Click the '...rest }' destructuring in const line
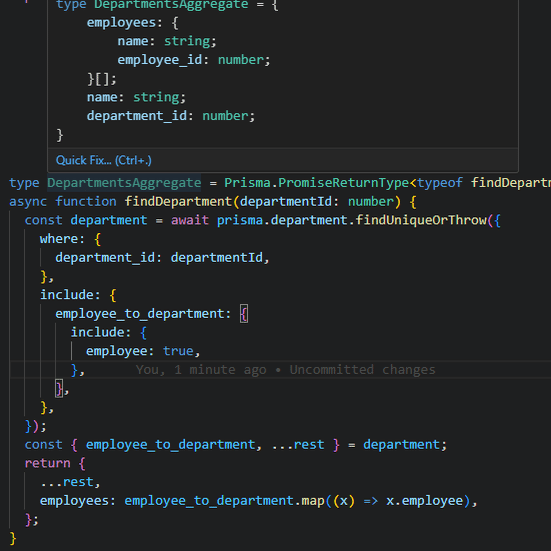The image size is (551, 551). [306, 445]
